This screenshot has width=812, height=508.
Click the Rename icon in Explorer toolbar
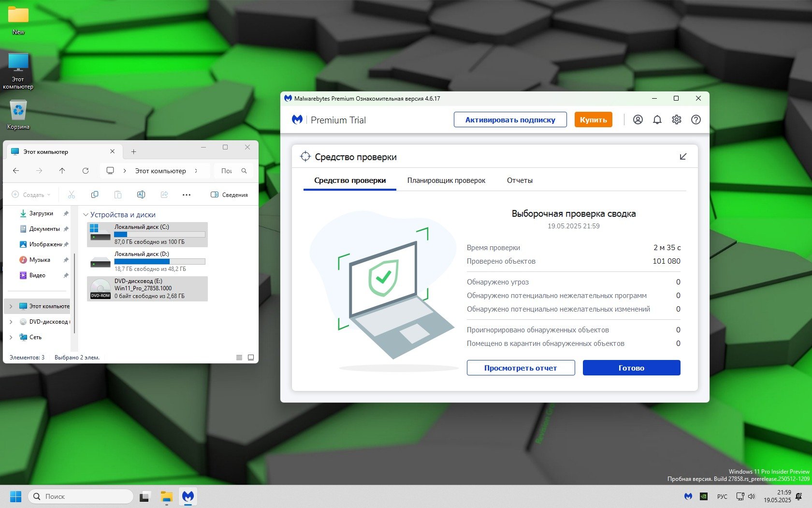tap(141, 194)
